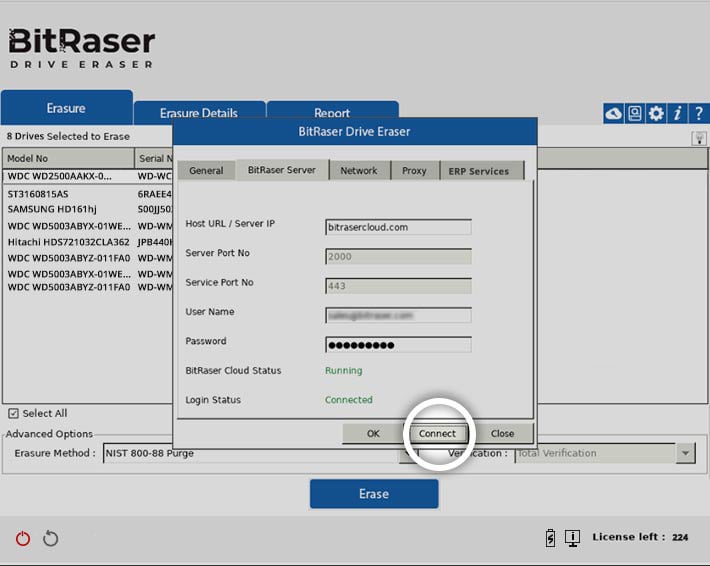Open the ERP Services tab
The width and height of the screenshot is (710, 566).
pos(481,171)
